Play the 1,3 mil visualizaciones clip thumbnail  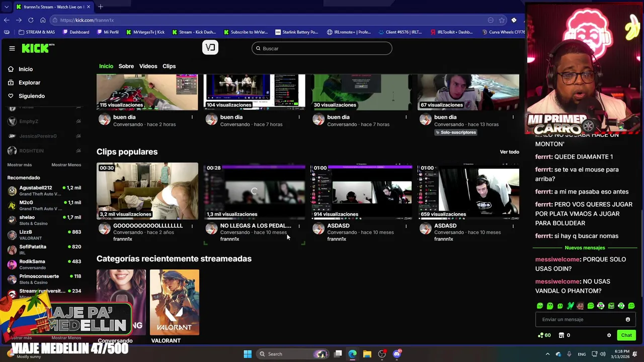pyautogui.click(x=254, y=191)
